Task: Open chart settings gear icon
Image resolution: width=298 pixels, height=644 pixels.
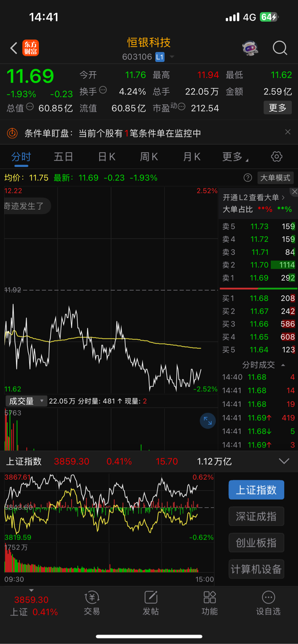Action: tap(277, 157)
